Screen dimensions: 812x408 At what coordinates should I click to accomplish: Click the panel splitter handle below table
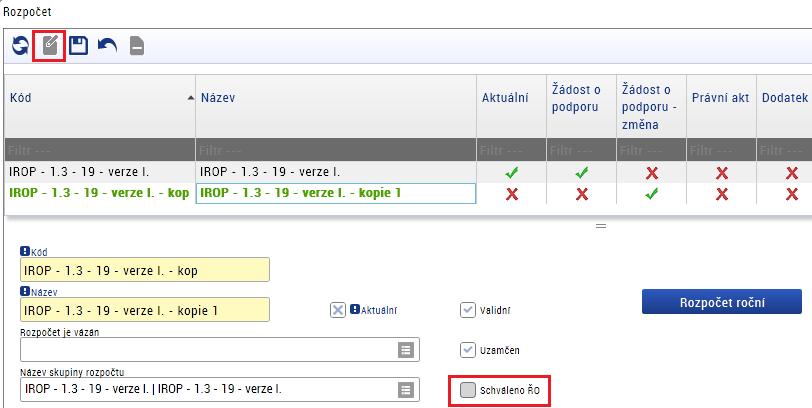coord(601,226)
